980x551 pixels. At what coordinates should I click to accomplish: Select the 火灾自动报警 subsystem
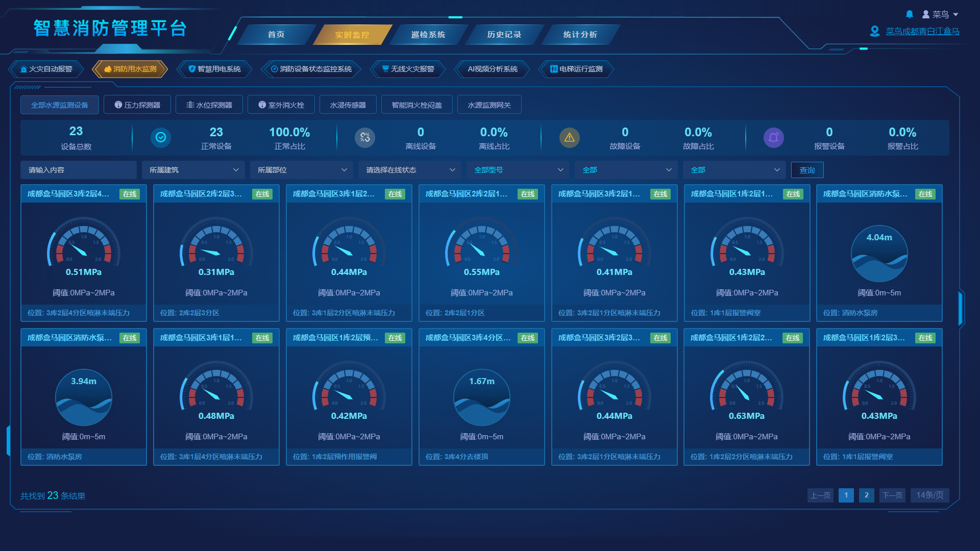(x=46, y=69)
